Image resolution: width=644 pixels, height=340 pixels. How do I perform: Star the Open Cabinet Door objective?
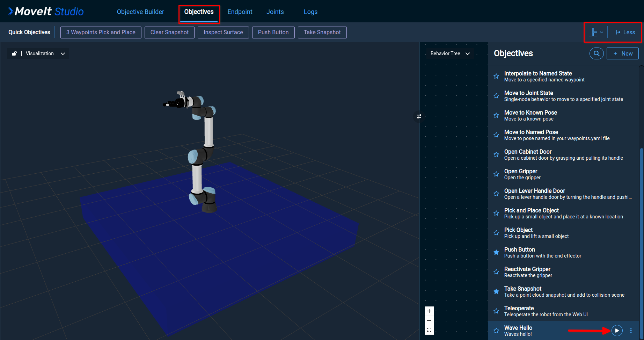496,154
